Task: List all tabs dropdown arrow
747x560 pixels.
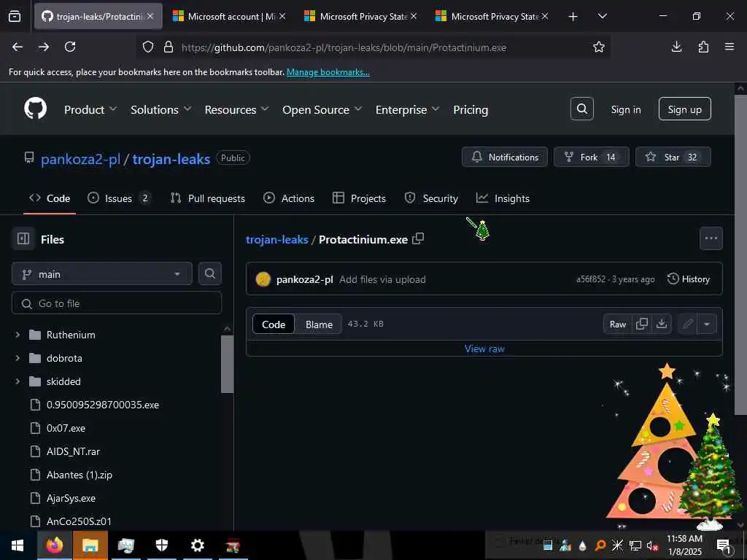Action: point(602,16)
